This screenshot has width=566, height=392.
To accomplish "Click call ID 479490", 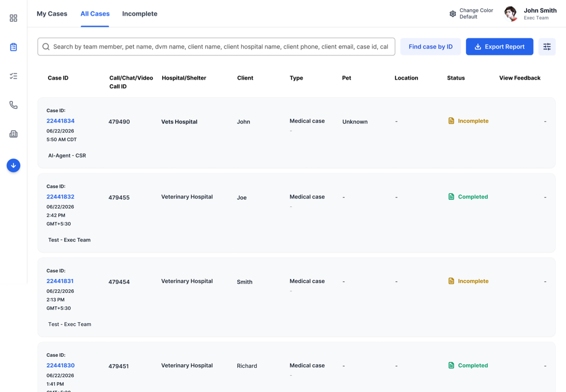I will click(119, 121).
